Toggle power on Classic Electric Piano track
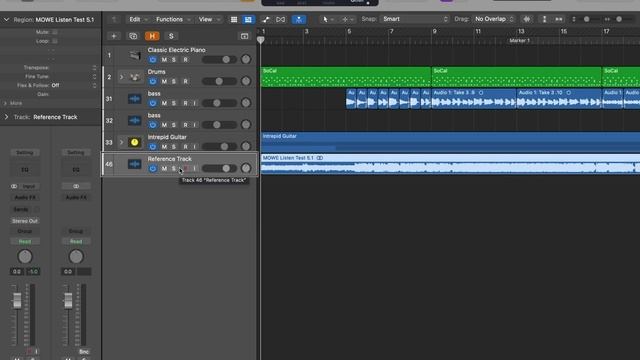Image resolution: width=640 pixels, height=360 pixels. (x=153, y=60)
